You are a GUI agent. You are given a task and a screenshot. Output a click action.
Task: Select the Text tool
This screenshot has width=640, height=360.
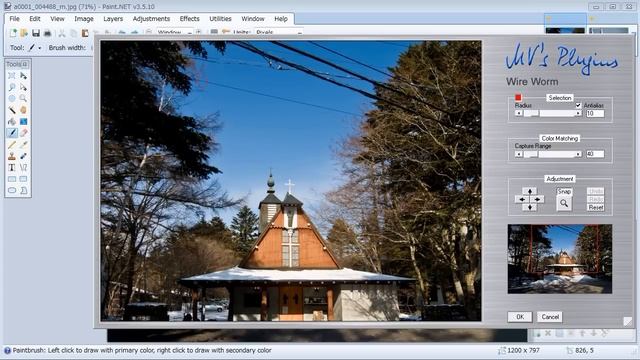[12, 167]
